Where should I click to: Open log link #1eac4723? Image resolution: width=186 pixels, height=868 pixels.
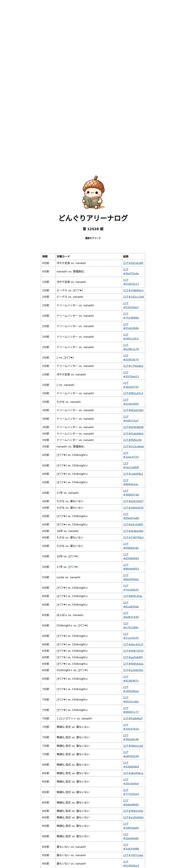131,455
